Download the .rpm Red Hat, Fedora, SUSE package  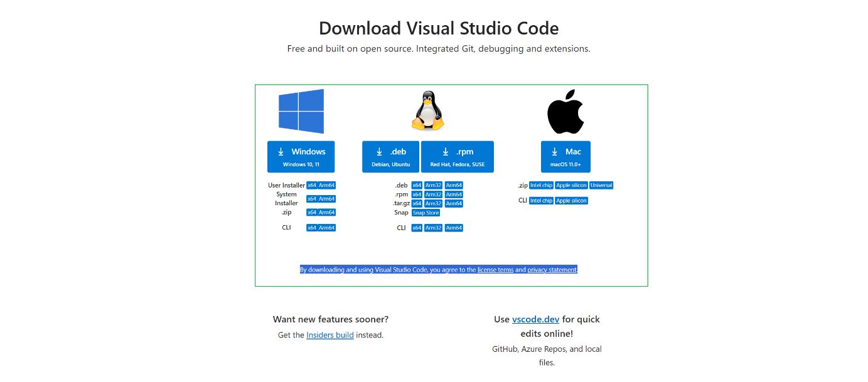click(458, 157)
